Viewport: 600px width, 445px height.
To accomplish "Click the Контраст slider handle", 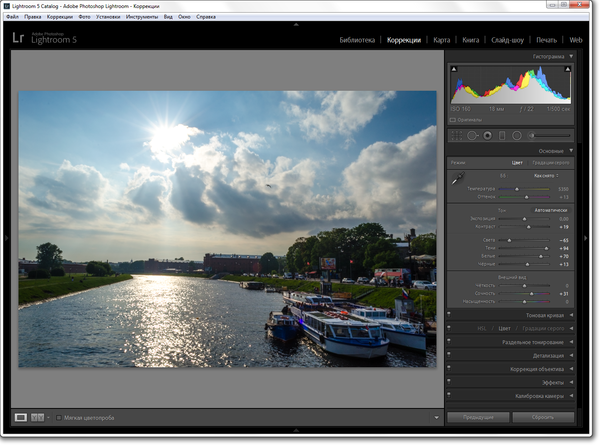I will (x=528, y=227).
